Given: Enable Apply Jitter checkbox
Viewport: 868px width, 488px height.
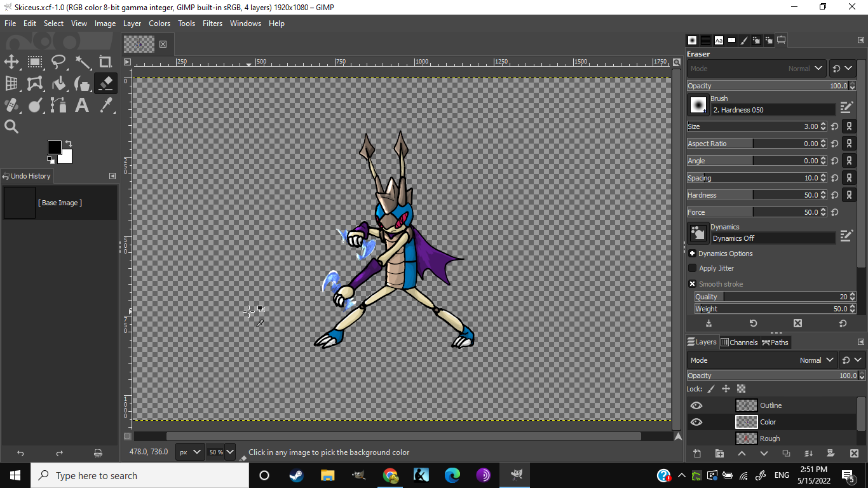Looking at the screenshot, I should 693,268.
